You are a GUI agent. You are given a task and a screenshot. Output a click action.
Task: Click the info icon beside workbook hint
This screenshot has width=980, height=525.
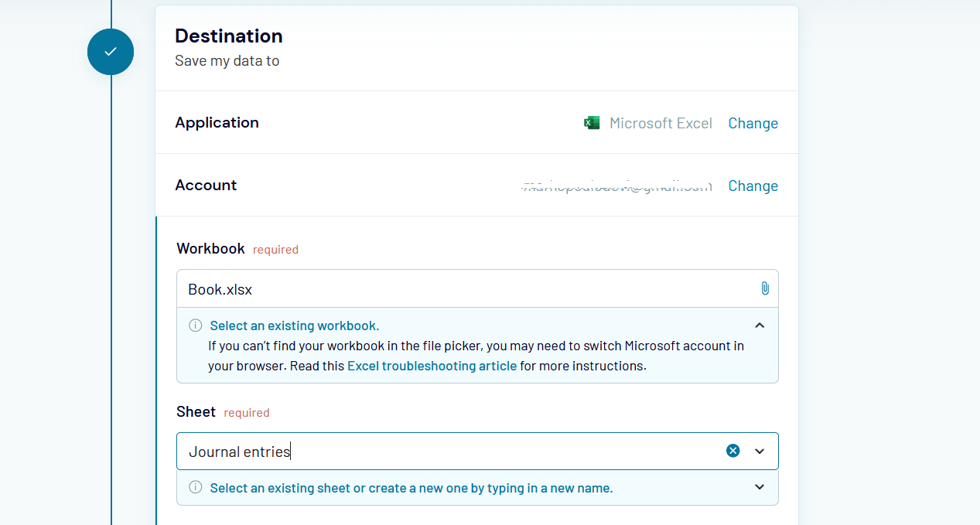[196, 326]
